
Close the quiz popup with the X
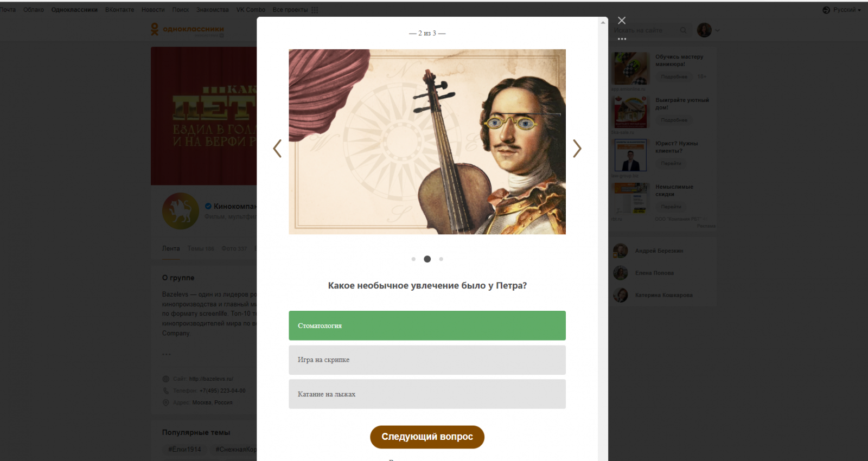(x=622, y=21)
